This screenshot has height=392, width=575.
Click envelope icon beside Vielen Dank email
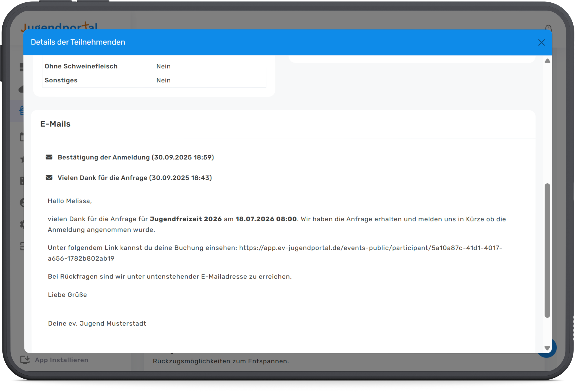[49, 178]
